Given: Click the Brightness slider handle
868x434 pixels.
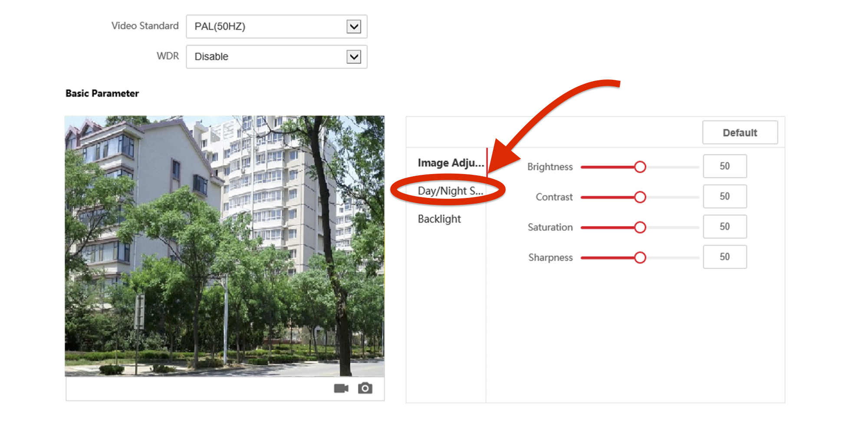Looking at the screenshot, I should click(640, 167).
